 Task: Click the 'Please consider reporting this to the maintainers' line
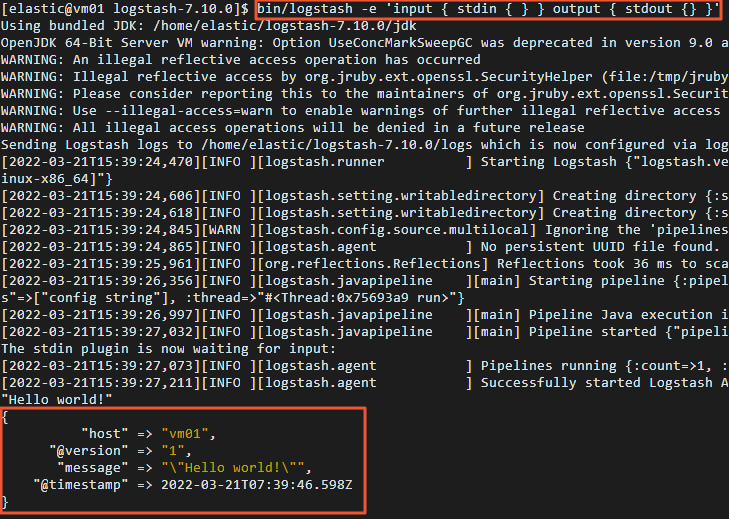click(x=364, y=93)
